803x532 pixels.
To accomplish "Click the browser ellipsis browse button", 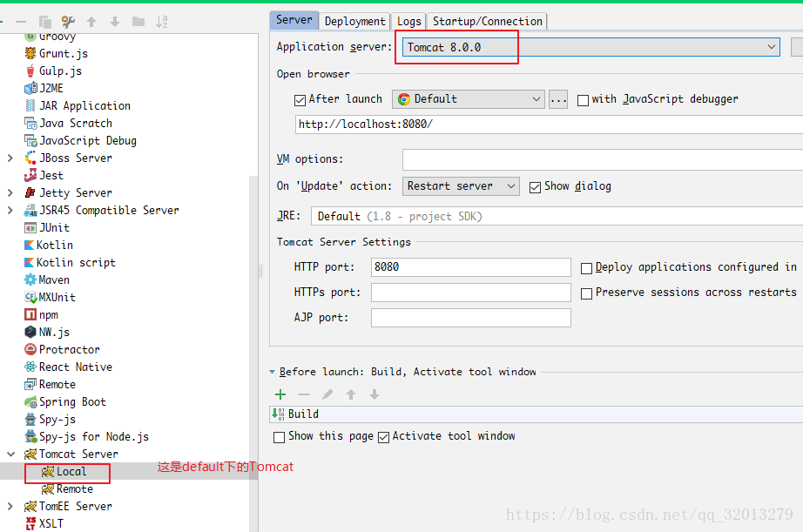I will [558, 98].
